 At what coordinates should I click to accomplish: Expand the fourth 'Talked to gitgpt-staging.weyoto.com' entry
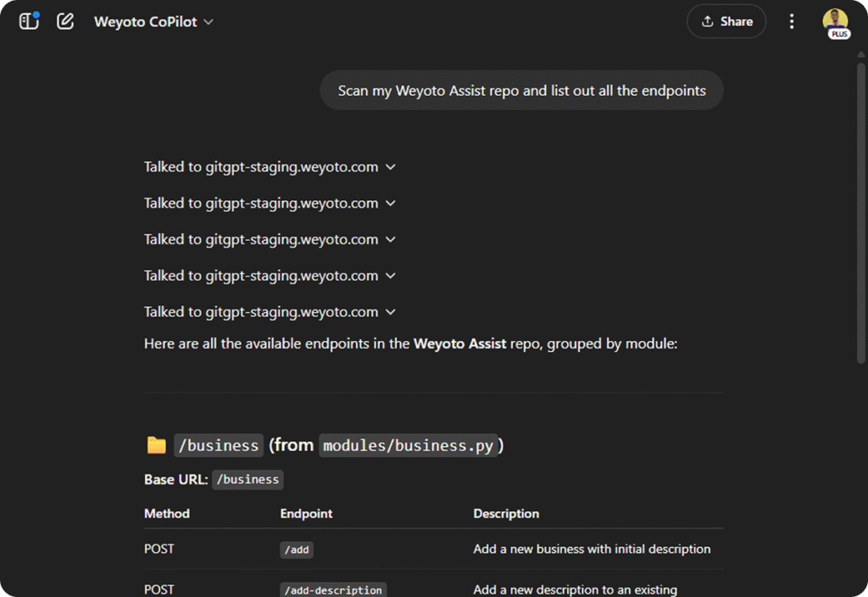(x=270, y=276)
